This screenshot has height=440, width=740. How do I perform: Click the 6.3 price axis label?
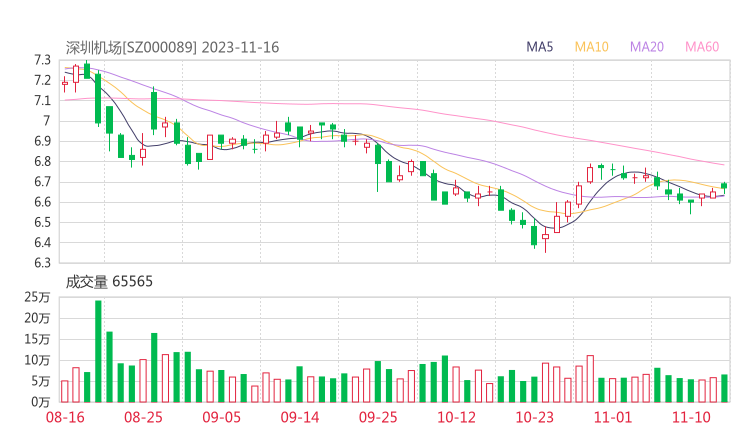[42, 263]
